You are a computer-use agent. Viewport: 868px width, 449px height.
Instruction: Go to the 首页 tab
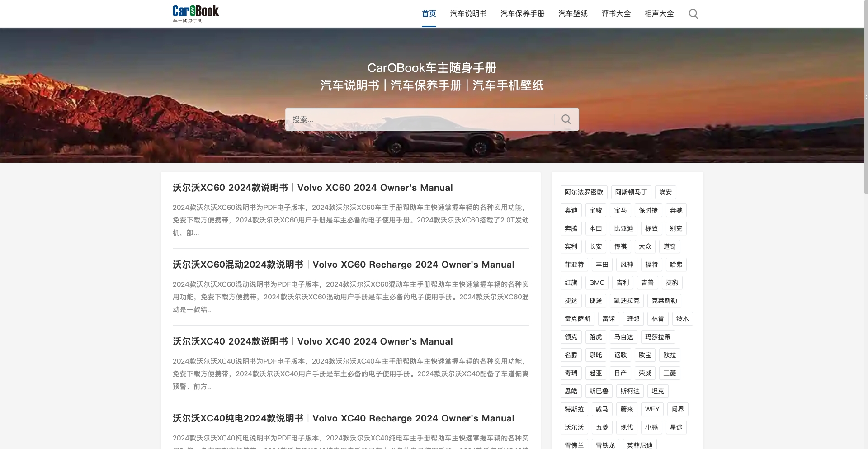tap(429, 14)
